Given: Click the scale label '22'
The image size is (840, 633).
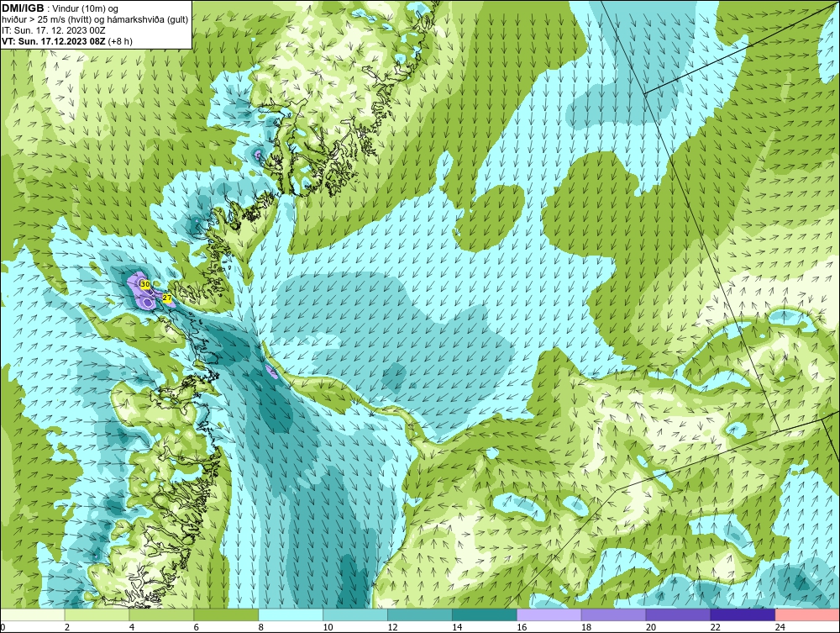Looking at the screenshot, I should 716,627.
